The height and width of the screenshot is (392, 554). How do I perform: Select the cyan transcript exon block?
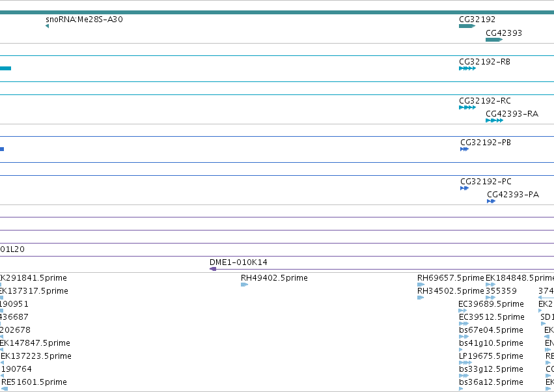pyautogui.click(x=6, y=68)
